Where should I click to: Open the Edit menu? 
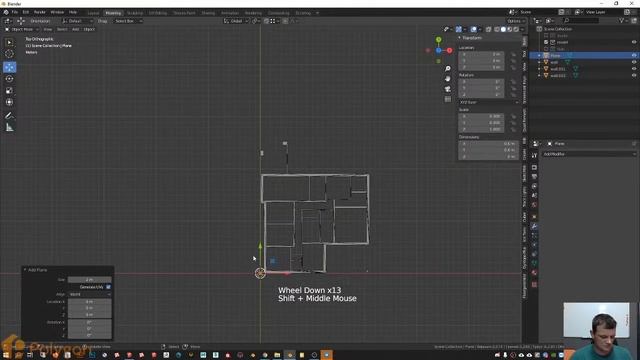click(26, 12)
